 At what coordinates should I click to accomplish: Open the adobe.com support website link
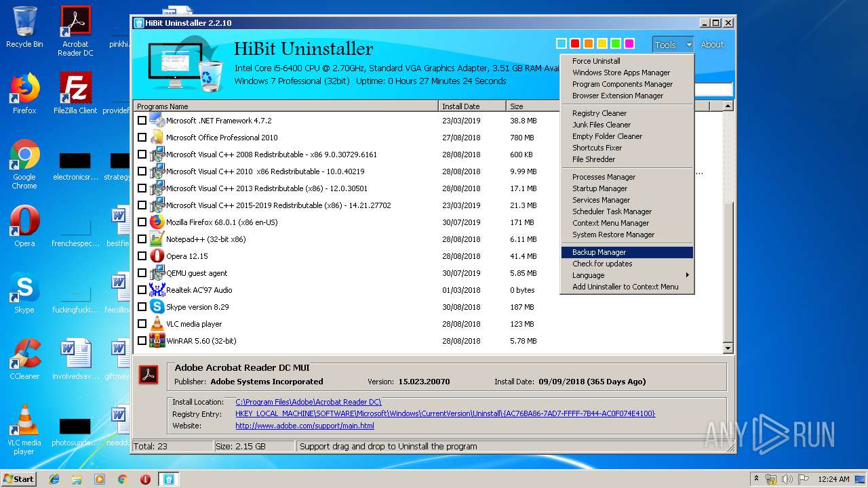[x=304, y=426]
